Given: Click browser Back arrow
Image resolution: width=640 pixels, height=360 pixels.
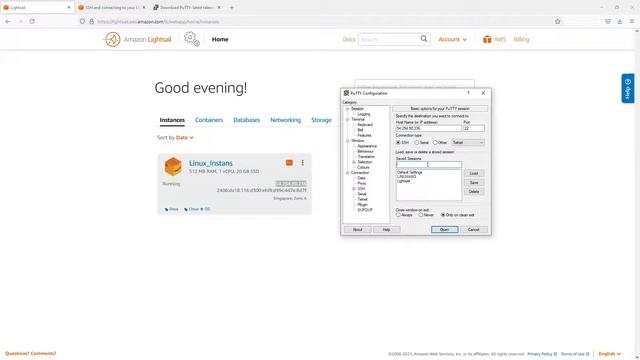Looking at the screenshot, I should [8, 21].
